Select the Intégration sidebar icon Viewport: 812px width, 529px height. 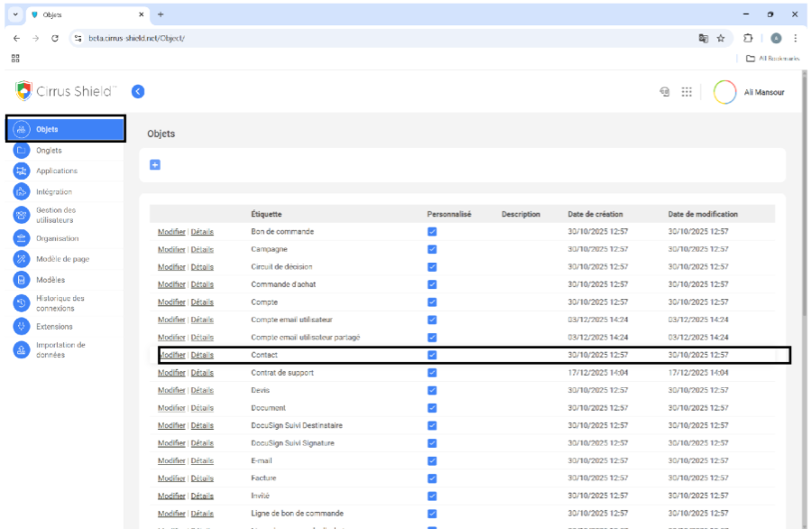point(22,191)
